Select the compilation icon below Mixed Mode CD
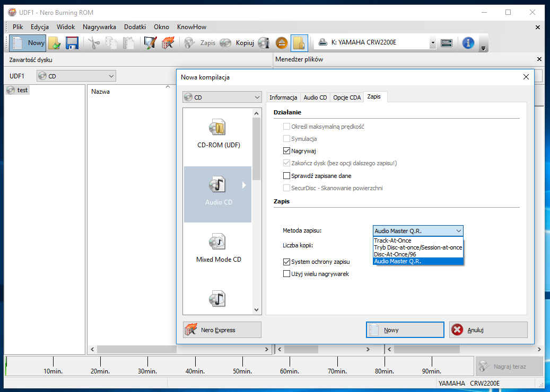This screenshot has height=392, width=550. click(x=217, y=299)
